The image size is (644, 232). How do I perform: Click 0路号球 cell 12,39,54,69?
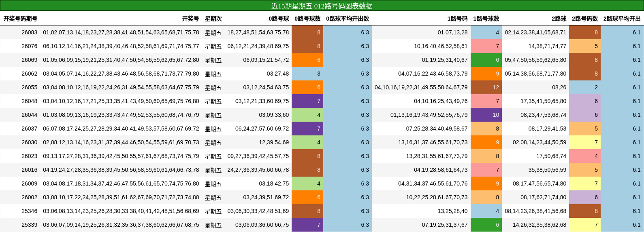[274, 142]
